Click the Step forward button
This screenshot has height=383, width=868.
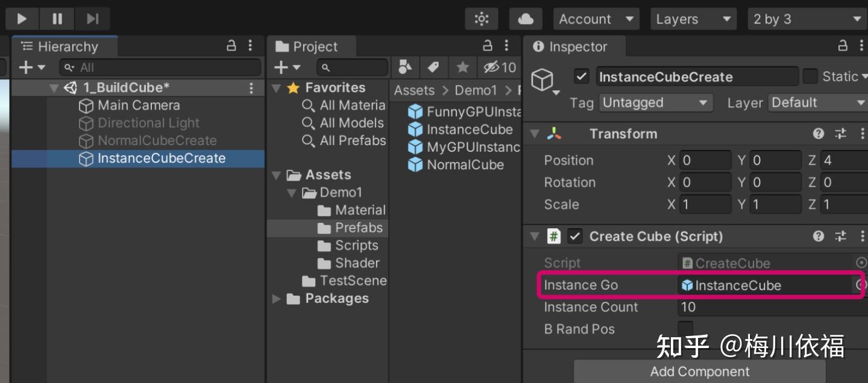(x=92, y=19)
